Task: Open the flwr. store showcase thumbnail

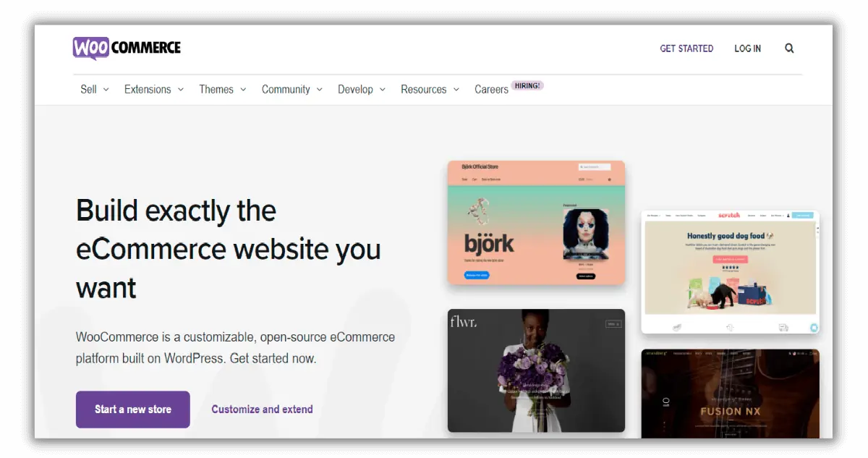Action: (536, 370)
